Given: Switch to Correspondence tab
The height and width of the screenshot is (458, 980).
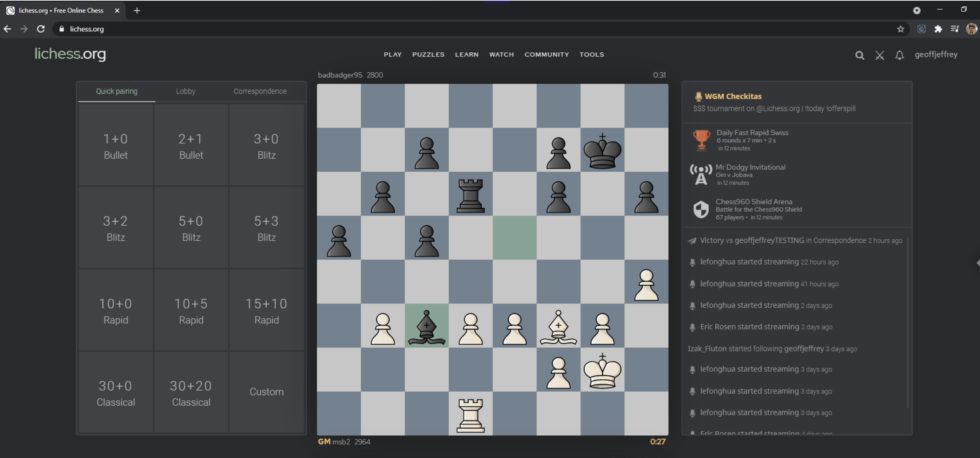Looking at the screenshot, I should (x=260, y=91).
